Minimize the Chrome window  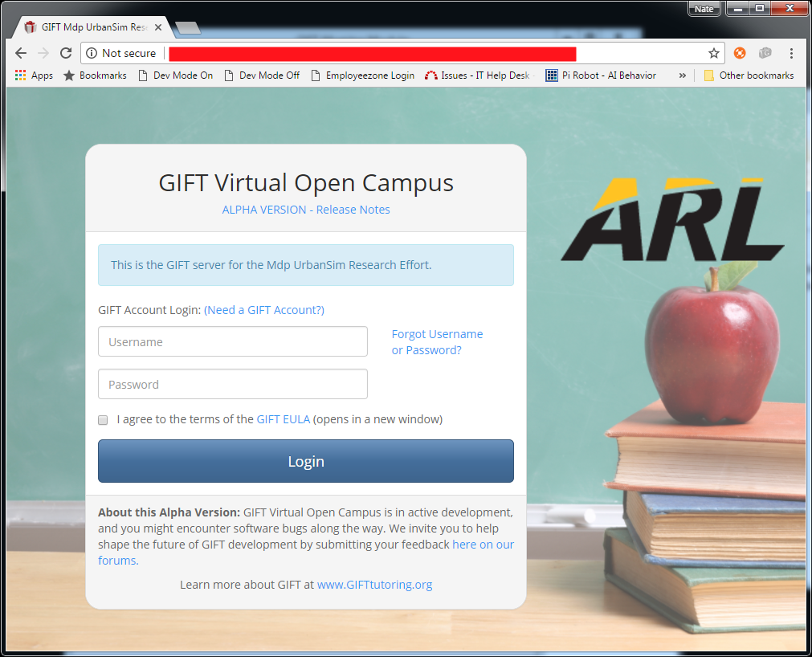[737, 9]
